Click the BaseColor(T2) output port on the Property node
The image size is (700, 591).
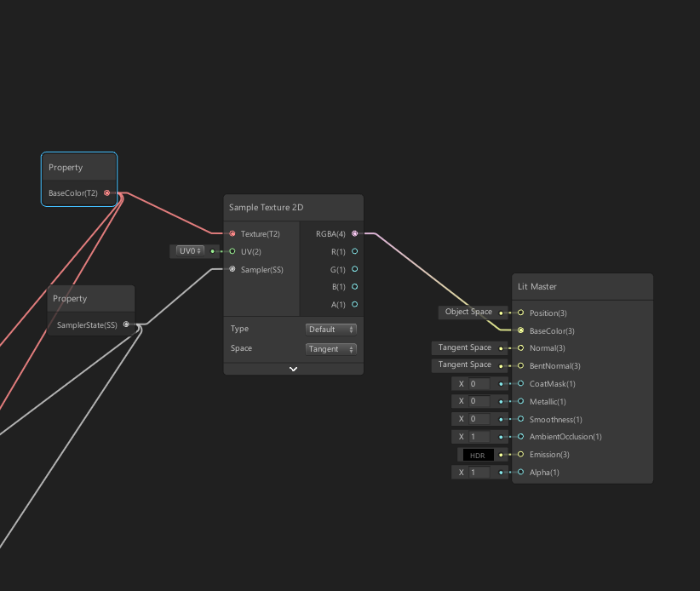tap(108, 193)
